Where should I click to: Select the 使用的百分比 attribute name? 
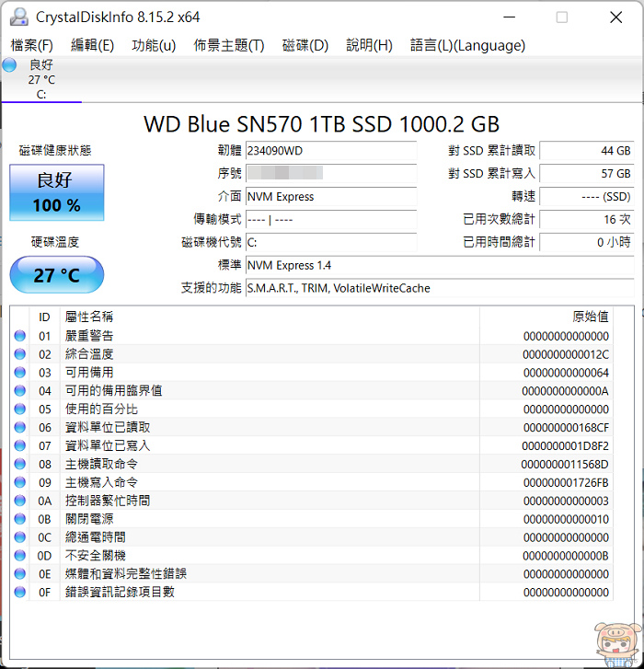pyautogui.click(x=101, y=409)
